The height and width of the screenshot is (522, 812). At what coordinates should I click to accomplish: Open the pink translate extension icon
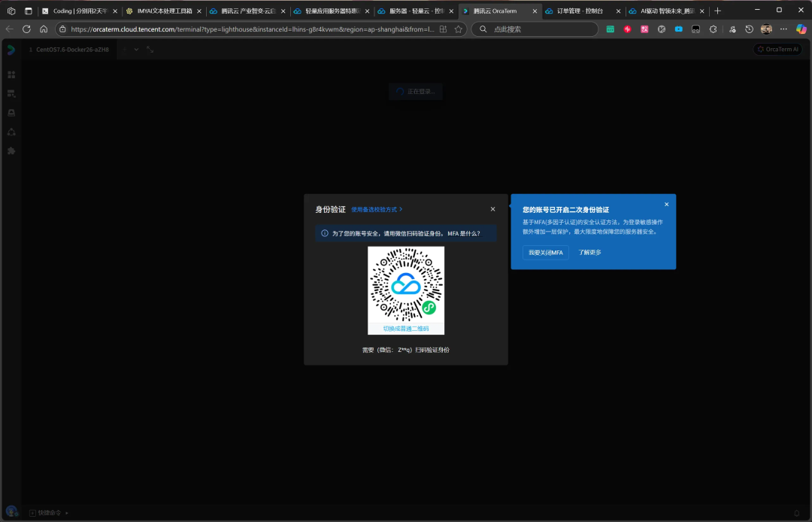click(x=644, y=29)
